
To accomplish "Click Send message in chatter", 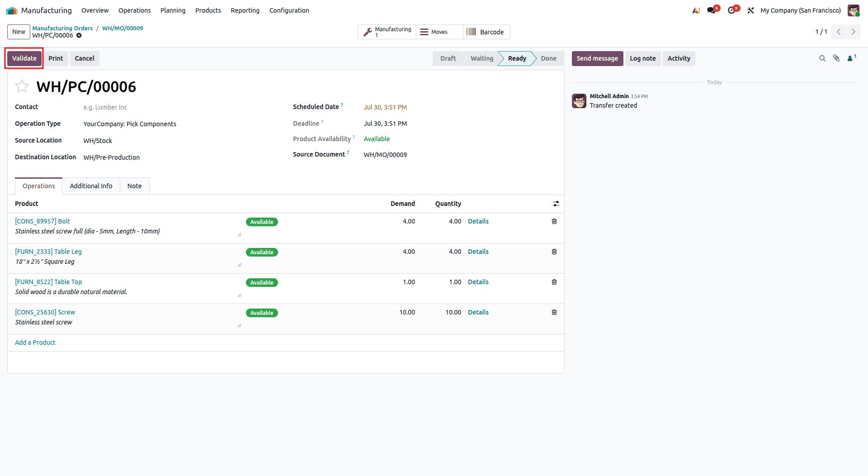I will pos(597,58).
